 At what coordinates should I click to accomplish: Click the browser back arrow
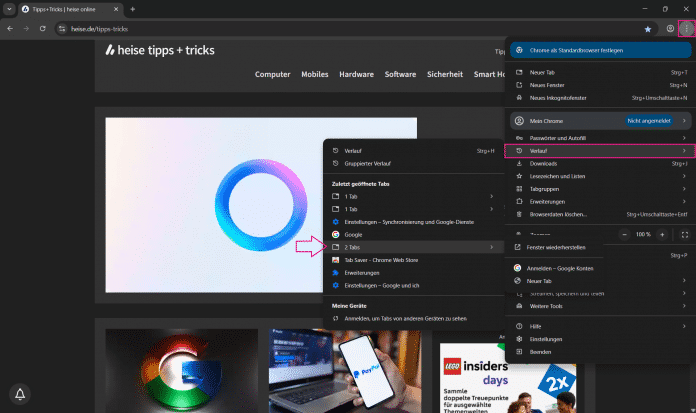click(10, 29)
